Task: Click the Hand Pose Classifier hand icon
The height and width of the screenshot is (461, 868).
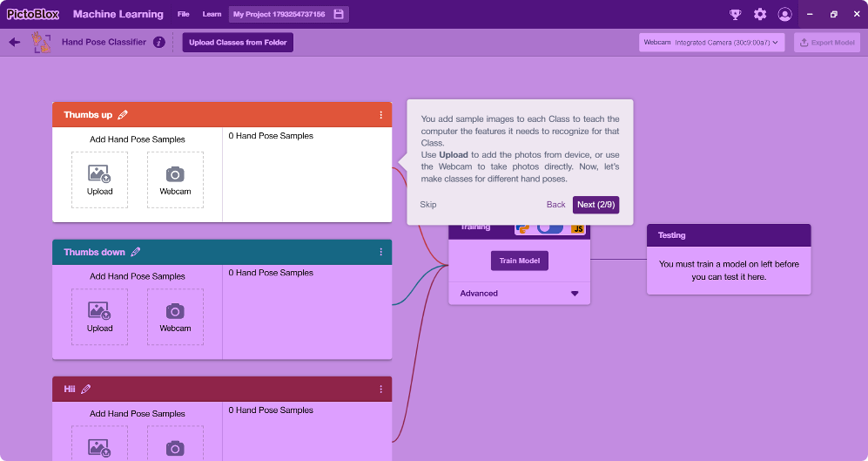Action: [42, 42]
